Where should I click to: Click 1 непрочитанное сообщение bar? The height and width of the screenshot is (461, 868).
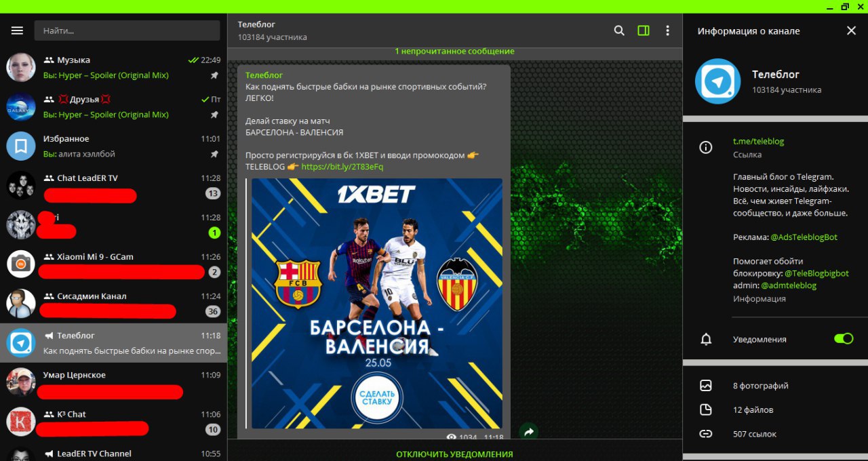pyautogui.click(x=454, y=52)
